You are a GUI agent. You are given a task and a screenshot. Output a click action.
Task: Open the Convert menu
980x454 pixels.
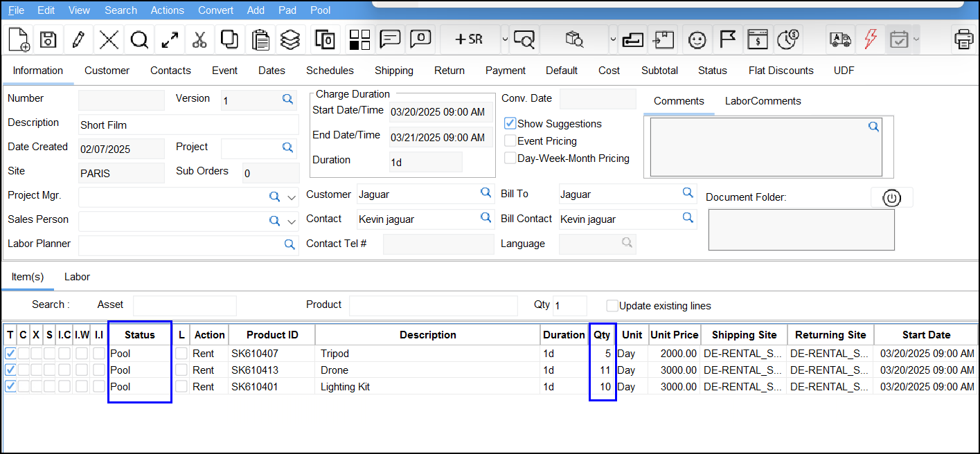215,10
